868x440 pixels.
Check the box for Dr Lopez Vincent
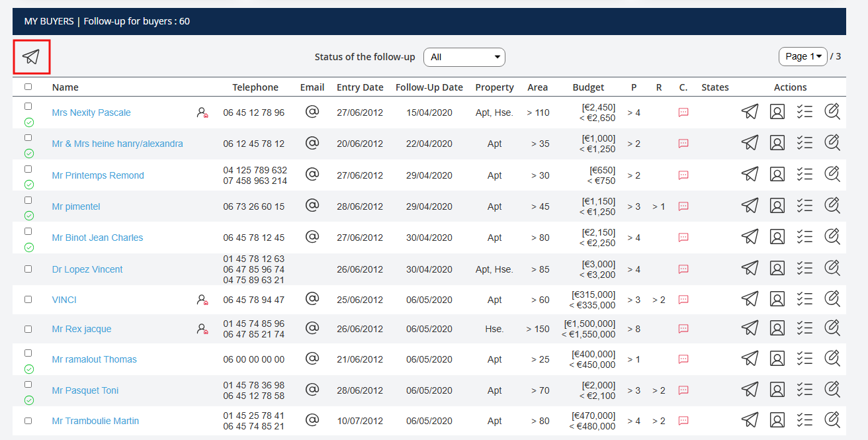pyautogui.click(x=28, y=269)
